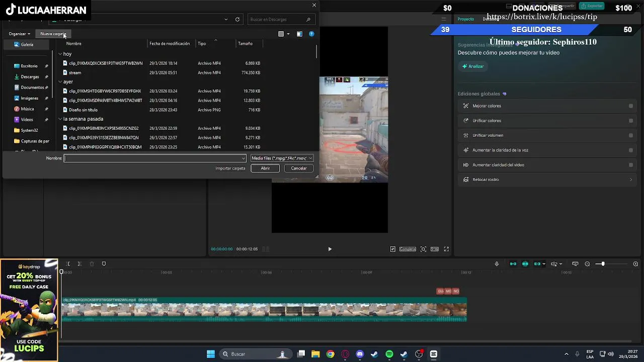Open Descargas in the navigation pane

30,77
